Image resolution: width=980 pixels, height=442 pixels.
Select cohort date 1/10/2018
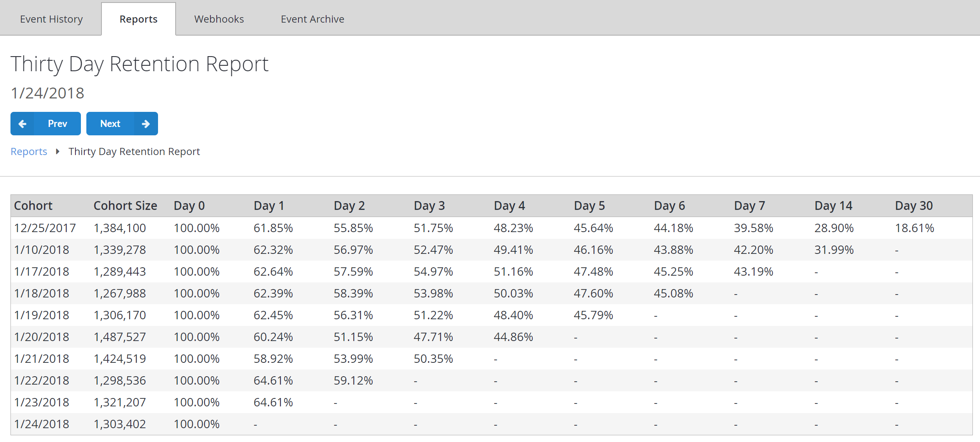41,250
